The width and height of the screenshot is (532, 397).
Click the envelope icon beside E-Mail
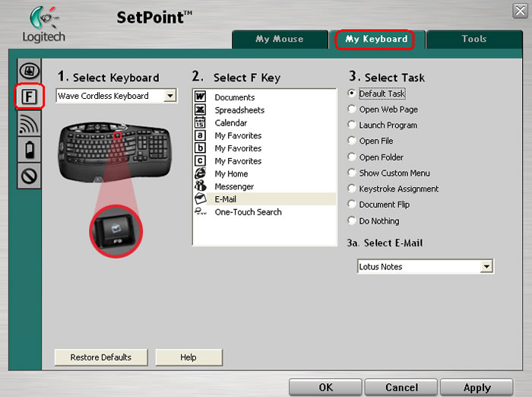point(200,198)
